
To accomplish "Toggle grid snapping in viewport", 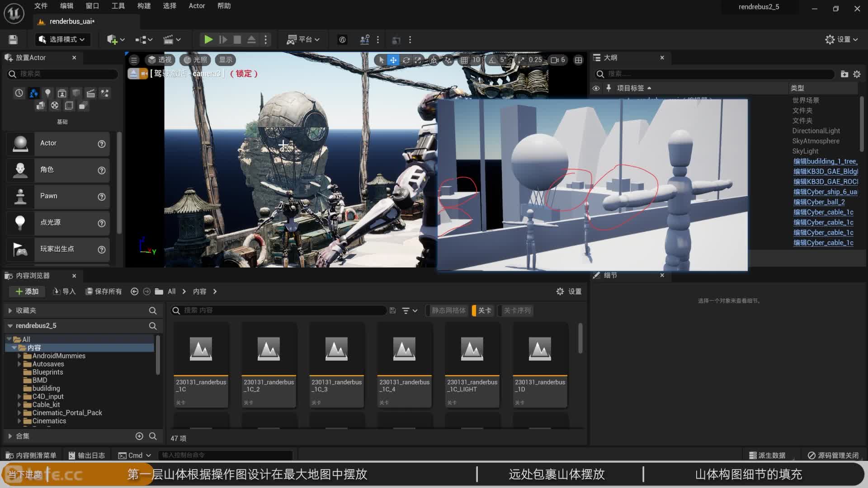I will tap(464, 60).
